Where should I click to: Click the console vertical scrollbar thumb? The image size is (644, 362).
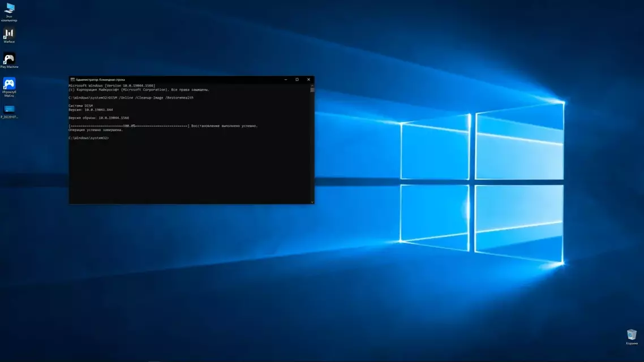tap(312, 89)
